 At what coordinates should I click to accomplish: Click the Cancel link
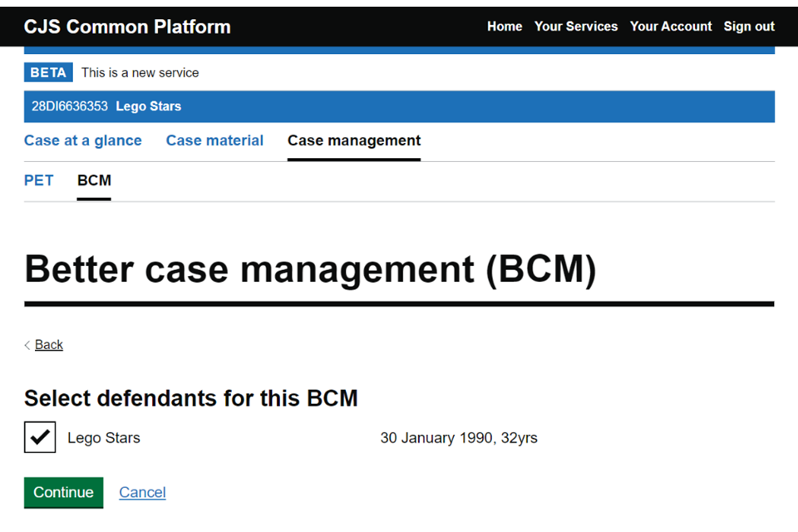[142, 492]
